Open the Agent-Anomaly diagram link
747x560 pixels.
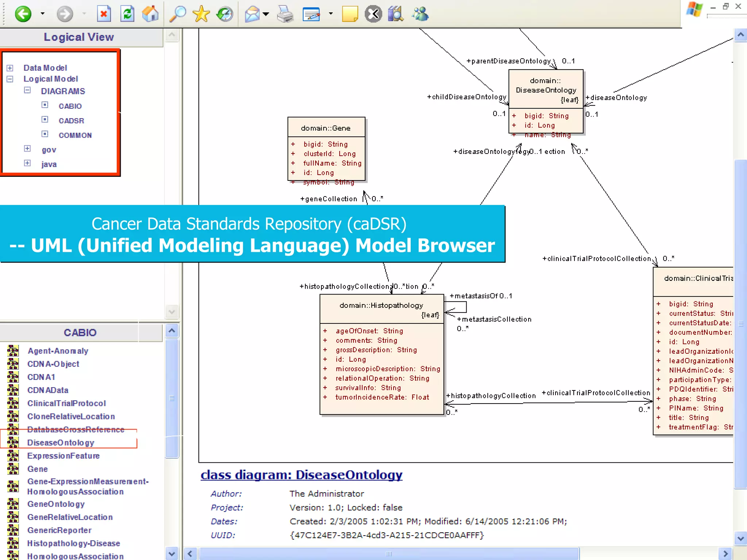58,351
